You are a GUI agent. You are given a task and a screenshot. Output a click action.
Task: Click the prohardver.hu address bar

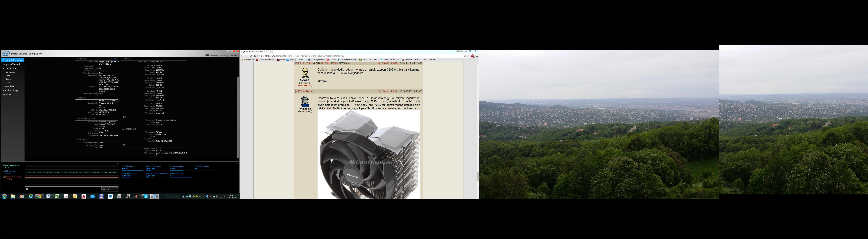tap(364, 56)
